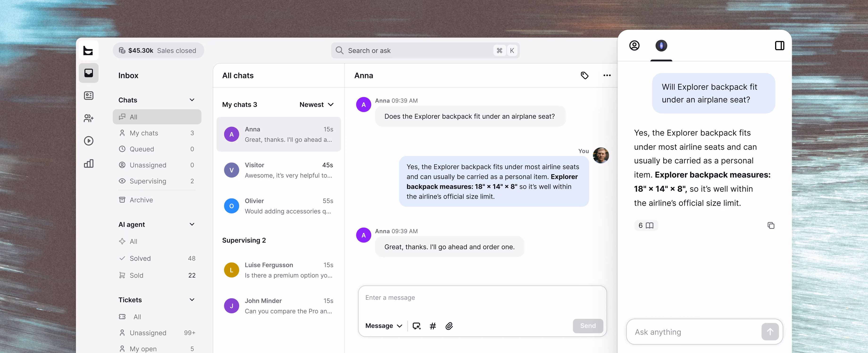Screen dimensions: 868x353
Task: Open the contact card icon in sidebar
Action: (x=89, y=96)
